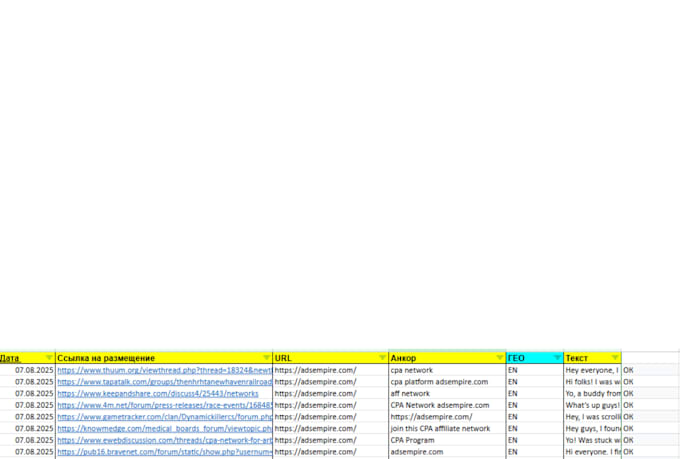Select the URL header cell

point(330,358)
